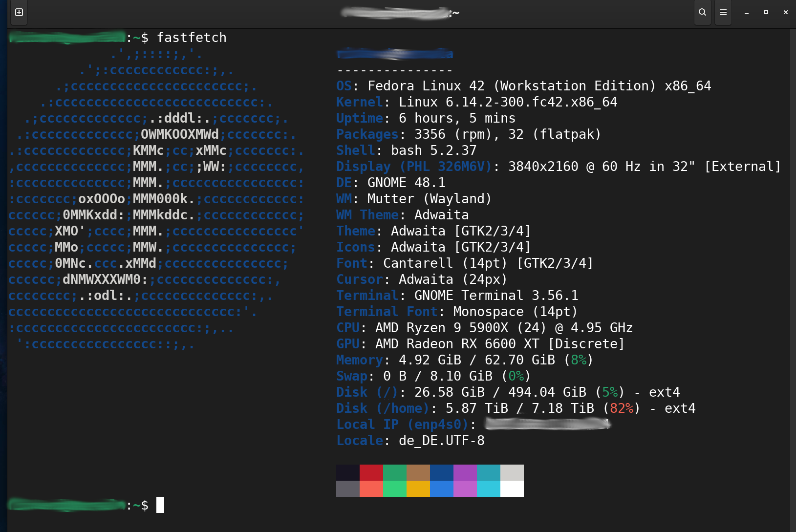Click the bright blue swatch
Viewport: 796px width, 532px height.
click(x=442, y=489)
